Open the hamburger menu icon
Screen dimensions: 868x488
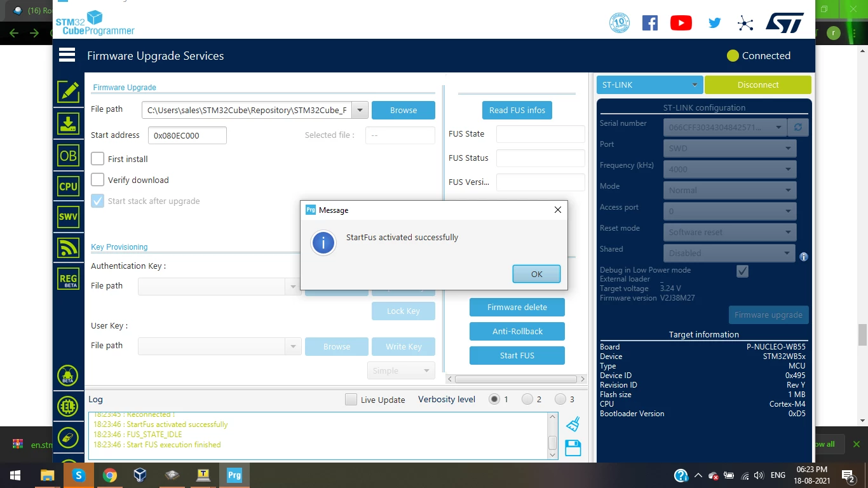(x=67, y=55)
